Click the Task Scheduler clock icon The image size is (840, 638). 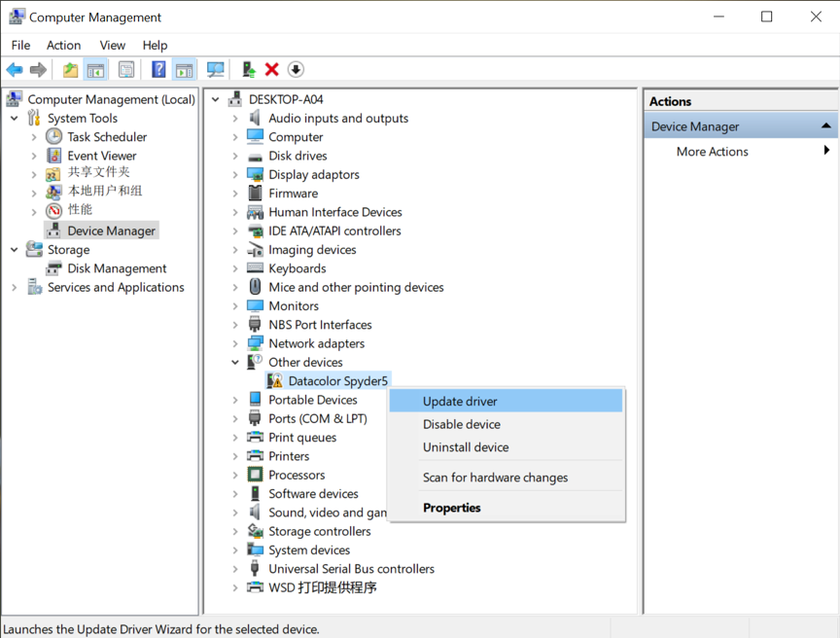(x=53, y=136)
